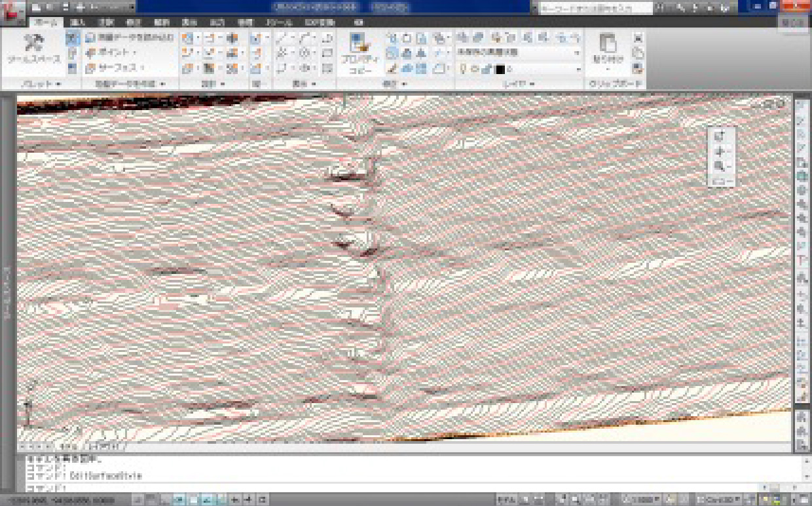Expand the Layers (レイヤ) panel title
The height and width of the screenshot is (506, 812).
click(x=518, y=84)
